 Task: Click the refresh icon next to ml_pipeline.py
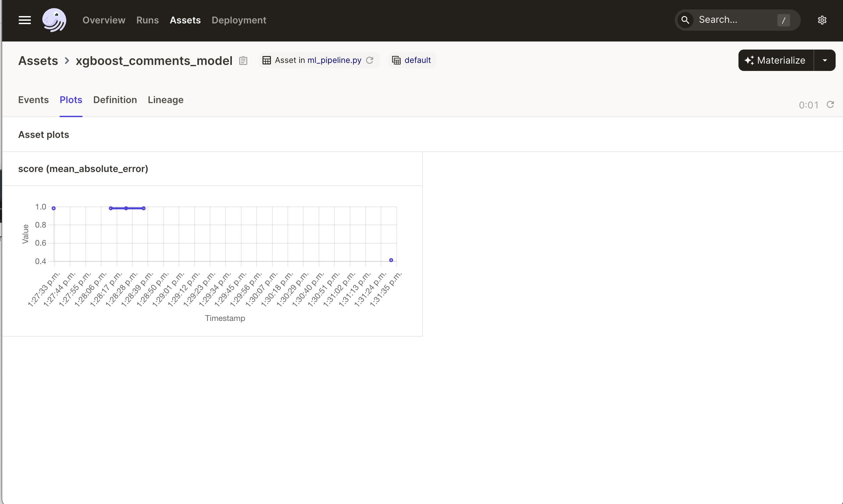[x=371, y=60]
